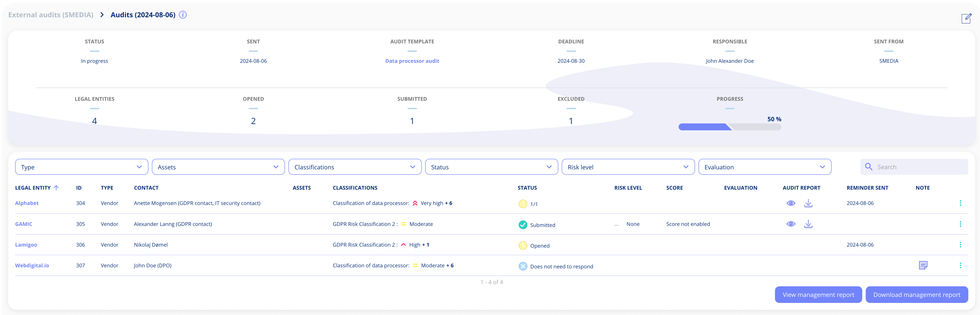Click the Data processor audit template link
Image resolution: width=980 pixels, height=315 pixels.
[411, 60]
